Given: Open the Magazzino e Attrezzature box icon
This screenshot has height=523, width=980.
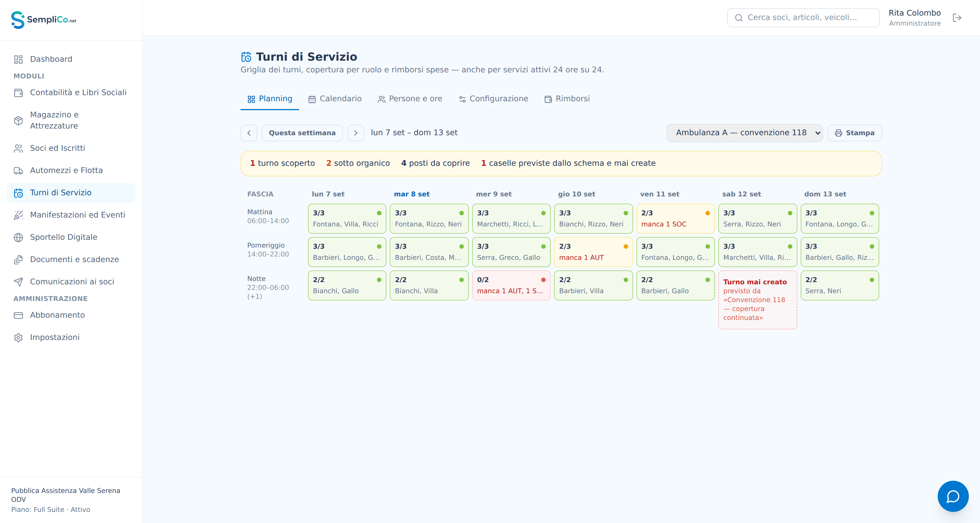Looking at the screenshot, I should coord(18,120).
